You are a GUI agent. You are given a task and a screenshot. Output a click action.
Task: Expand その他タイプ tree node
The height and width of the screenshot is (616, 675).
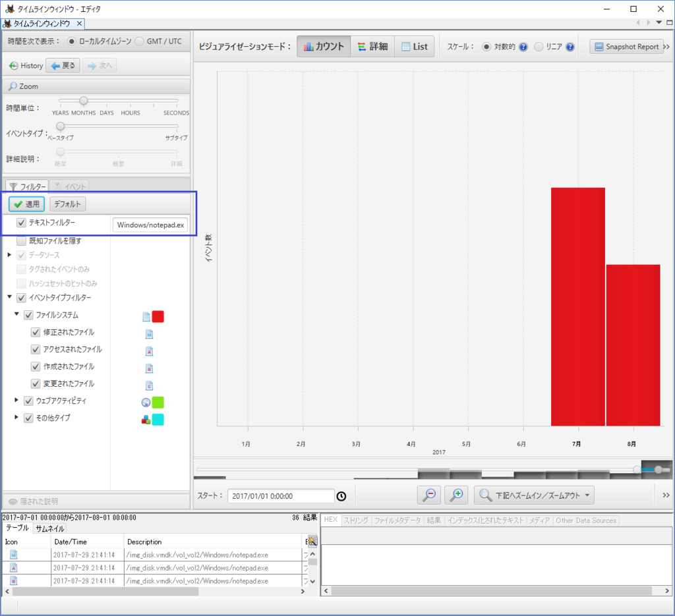click(x=16, y=417)
